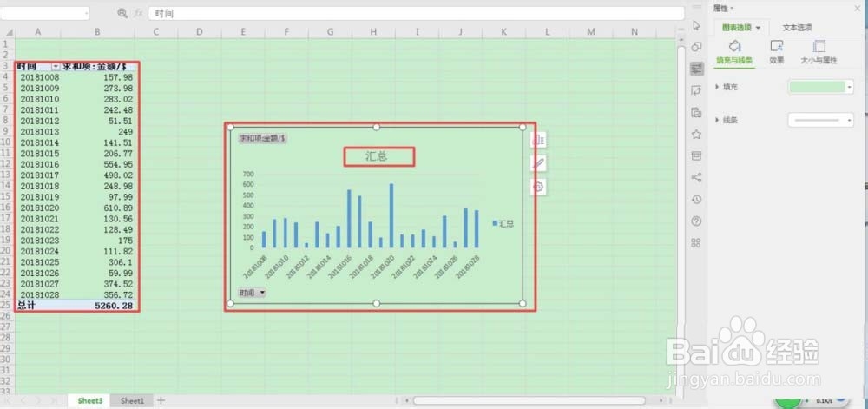The image size is (868, 409).
Task: Open the chart style brush button
Action: point(538,163)
